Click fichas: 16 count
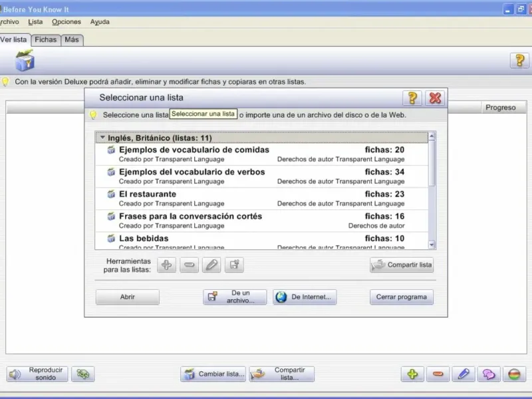 (x=384, y=216)
